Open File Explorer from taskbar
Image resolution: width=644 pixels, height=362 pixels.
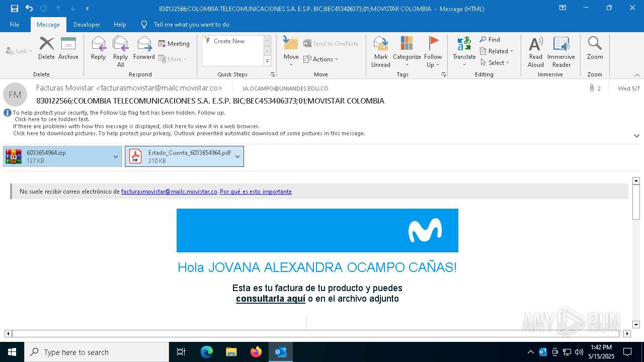(231, 352)
